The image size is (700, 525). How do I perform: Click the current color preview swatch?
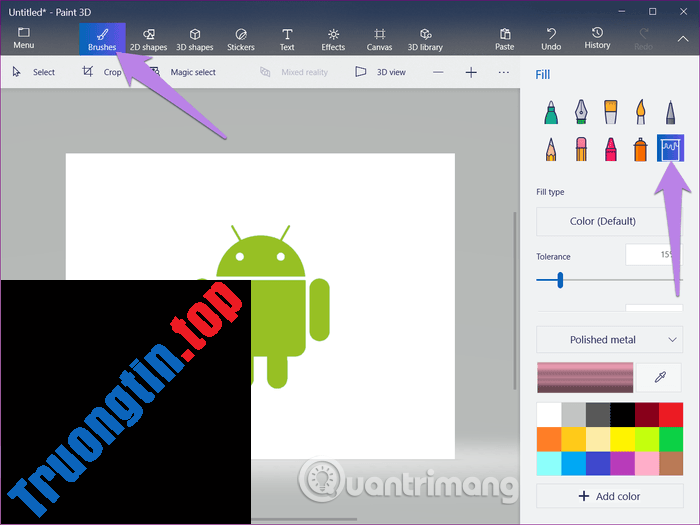(585, 378)
